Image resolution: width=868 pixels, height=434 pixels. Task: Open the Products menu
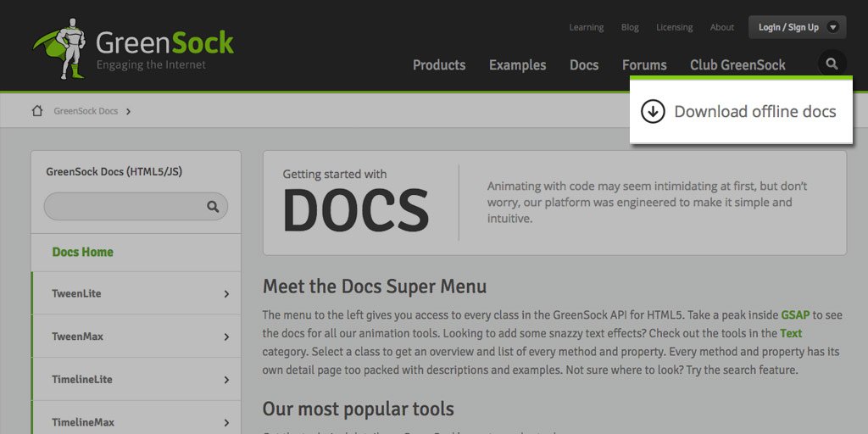tap(439, 64)
